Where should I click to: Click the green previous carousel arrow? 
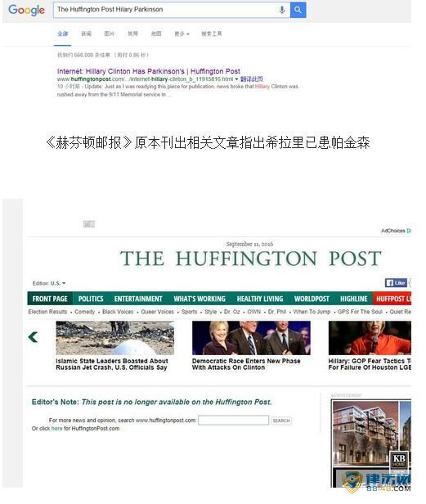pyautogui.click(x=33, y=337)
